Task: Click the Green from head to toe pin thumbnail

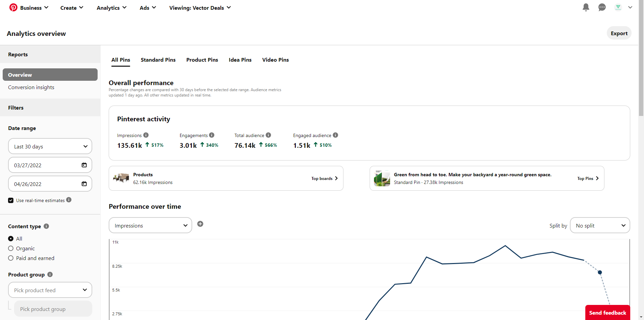Action: coord(382,178)
